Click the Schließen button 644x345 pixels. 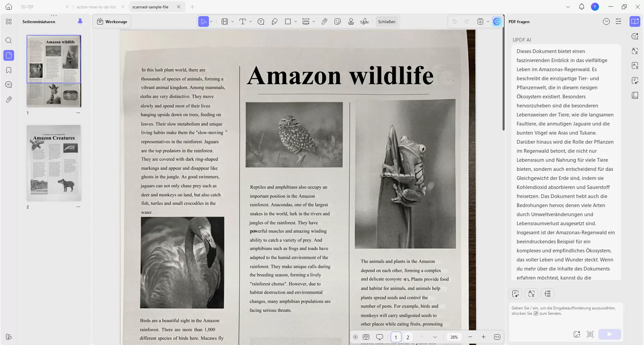[387, 22]
